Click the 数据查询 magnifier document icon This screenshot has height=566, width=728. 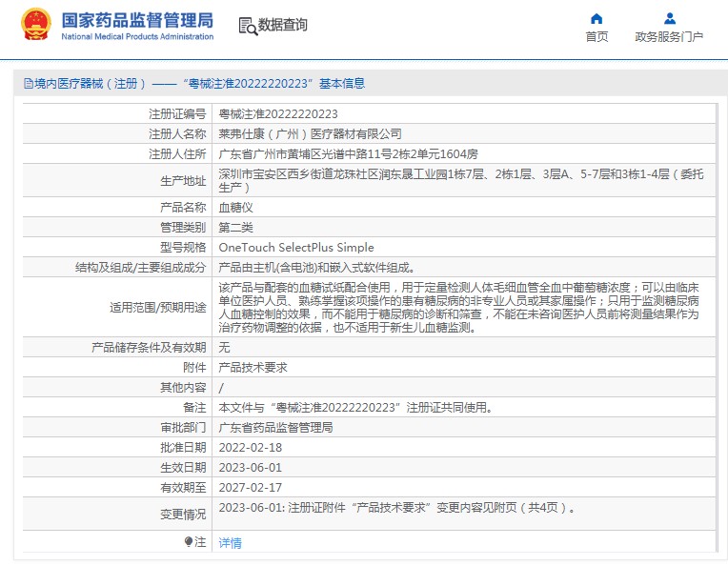tap(247, 26)
